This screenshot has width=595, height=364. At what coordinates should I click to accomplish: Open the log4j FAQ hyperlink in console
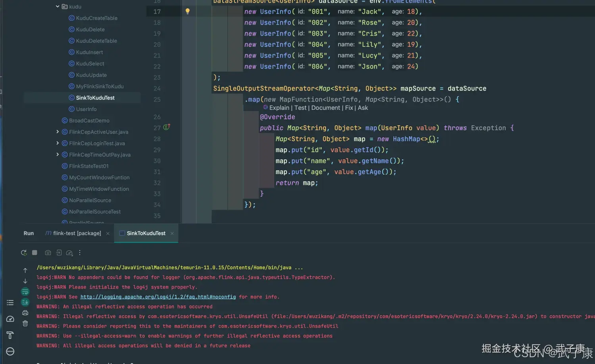click(158, 297)
